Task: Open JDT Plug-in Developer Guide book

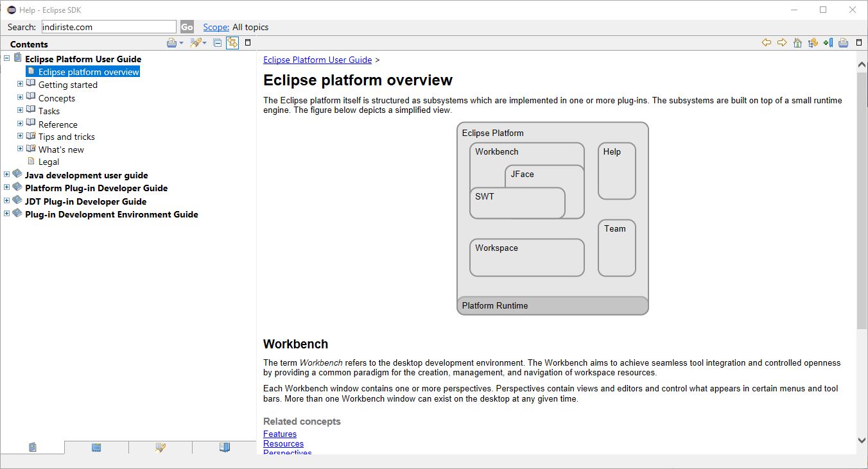Action: [x=85, y=201]
